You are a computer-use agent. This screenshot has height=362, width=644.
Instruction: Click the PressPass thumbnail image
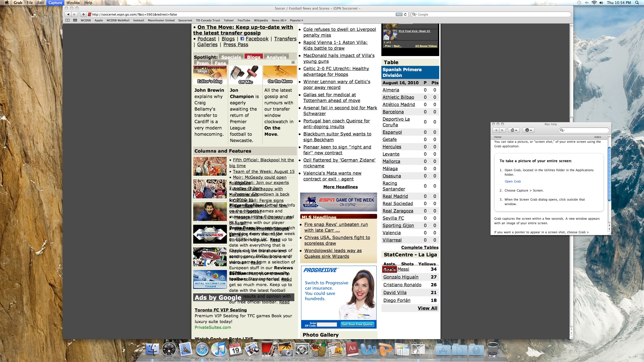click(210, 234)
